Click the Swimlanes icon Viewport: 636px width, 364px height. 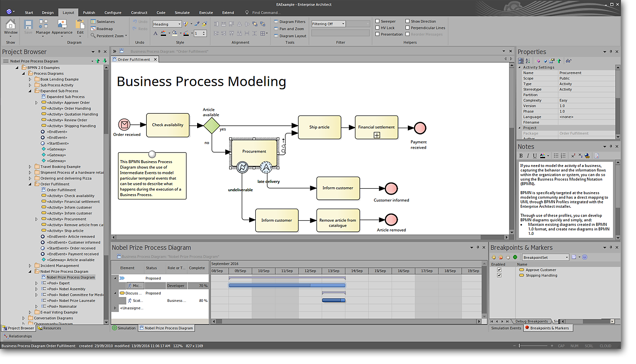[x=93, y=22]
